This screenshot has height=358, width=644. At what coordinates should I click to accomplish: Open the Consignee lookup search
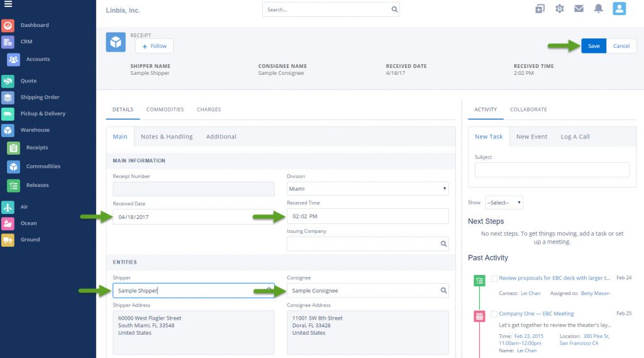tap(443, 291)
